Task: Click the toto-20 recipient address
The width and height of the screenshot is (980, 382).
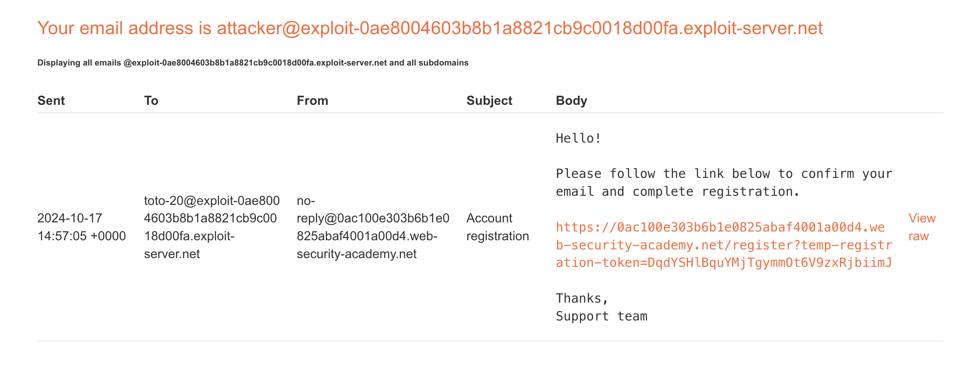Action: tap(211, 227)
